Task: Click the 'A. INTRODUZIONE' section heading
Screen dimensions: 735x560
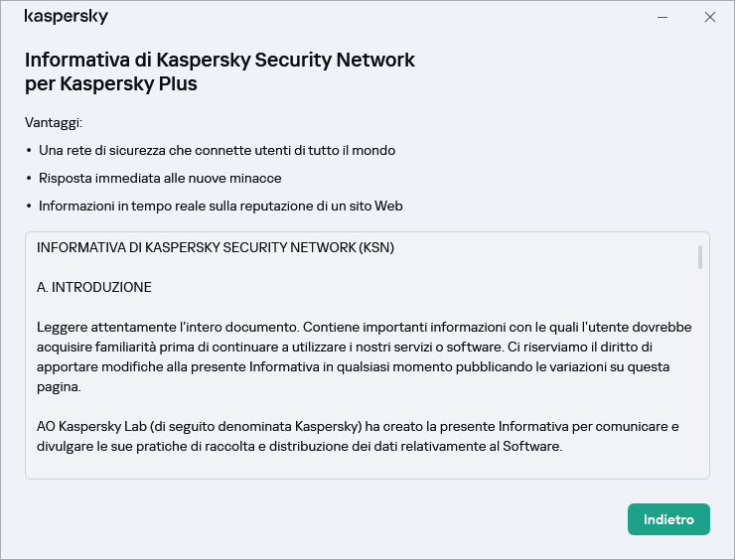Action: [x=94, y=287]
